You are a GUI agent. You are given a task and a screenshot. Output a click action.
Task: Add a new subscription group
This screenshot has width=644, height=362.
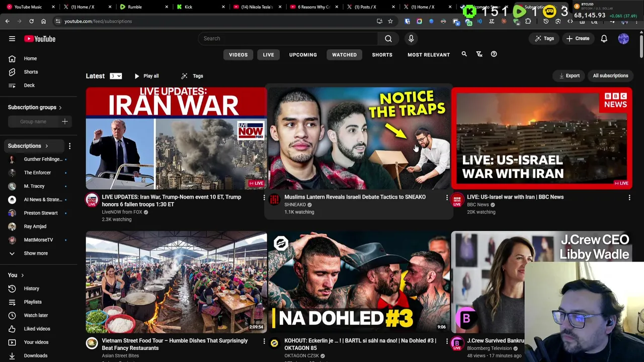pos(64,121)
